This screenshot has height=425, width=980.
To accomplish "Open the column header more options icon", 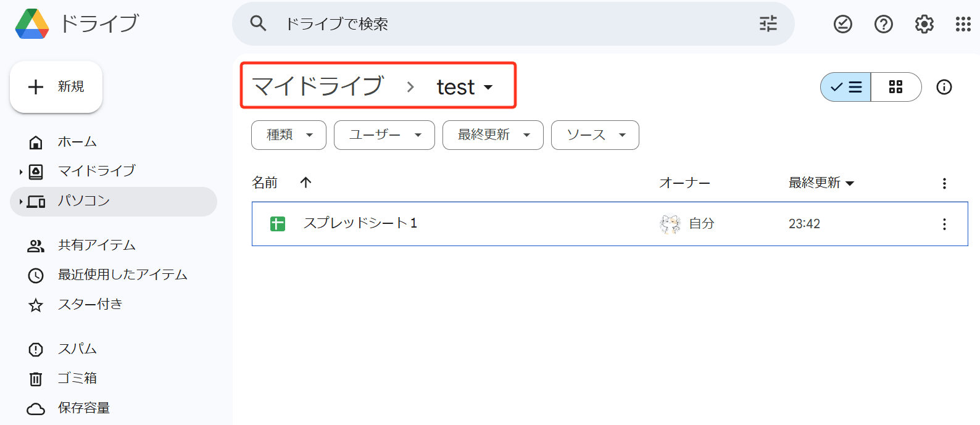I will (x=944, y=183).
